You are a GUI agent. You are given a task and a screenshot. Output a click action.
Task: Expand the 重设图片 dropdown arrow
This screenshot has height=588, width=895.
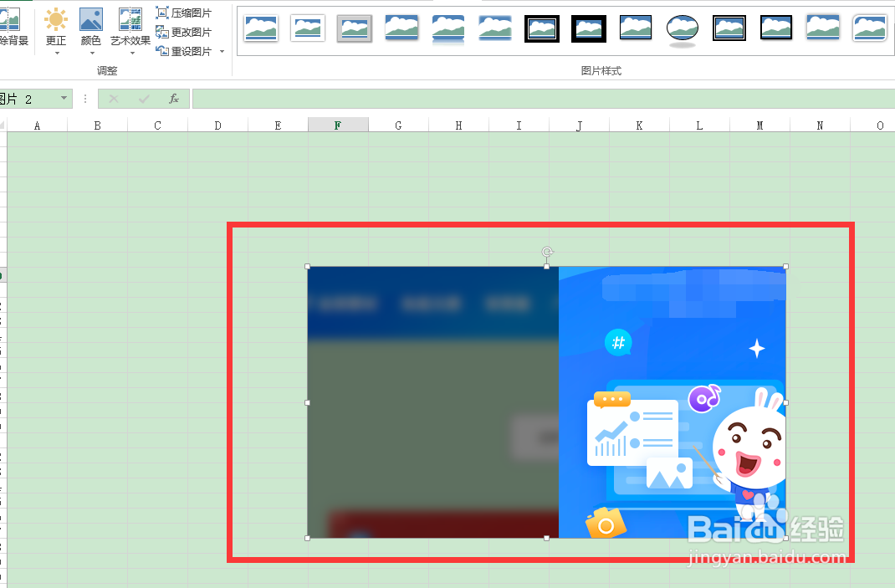[222, 51]
